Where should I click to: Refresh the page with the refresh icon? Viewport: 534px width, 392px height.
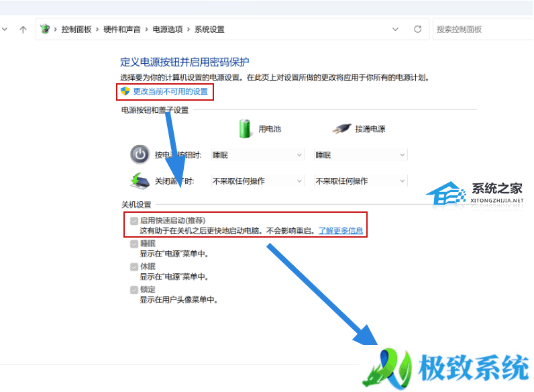(x=417, y=30)
